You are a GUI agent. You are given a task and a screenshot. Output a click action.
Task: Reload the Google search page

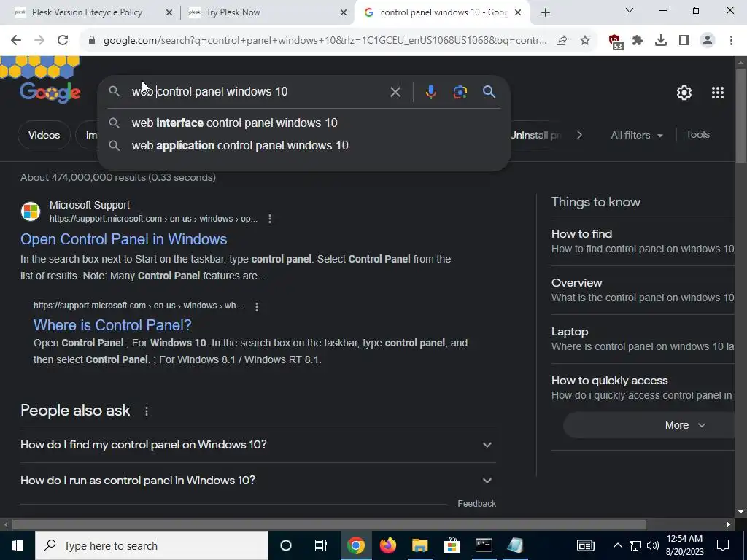pyautogui.click(x=63, y=41)
